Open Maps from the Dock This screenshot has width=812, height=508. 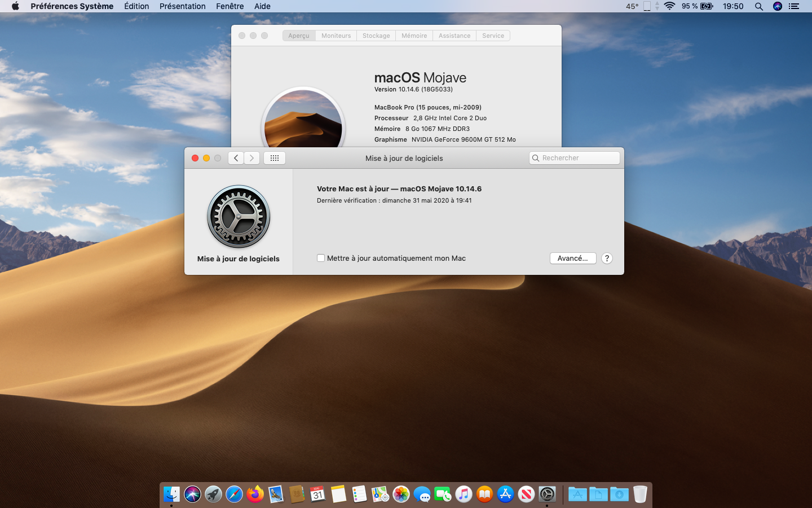click(380, 494)
